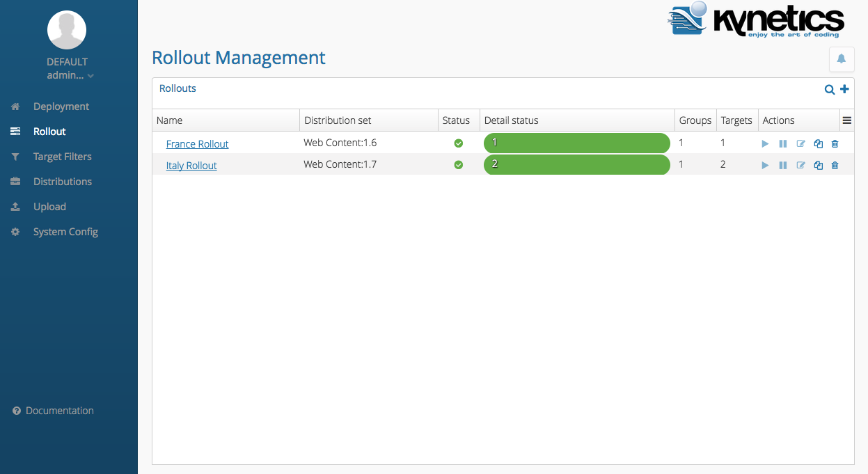Image resolution: width=868 pixels, height=474 pixels.
Task: Click the Kynetics logo
Action: [755, 19]
